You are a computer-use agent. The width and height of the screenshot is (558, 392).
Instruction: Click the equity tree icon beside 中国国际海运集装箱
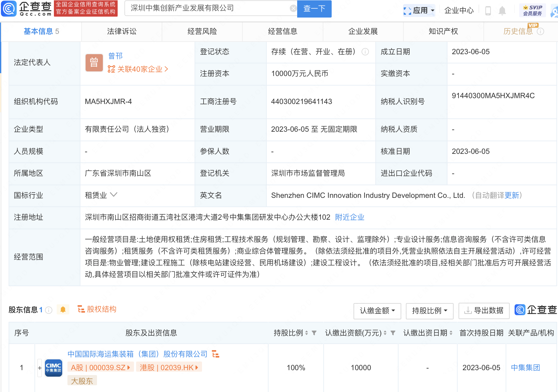216,354
